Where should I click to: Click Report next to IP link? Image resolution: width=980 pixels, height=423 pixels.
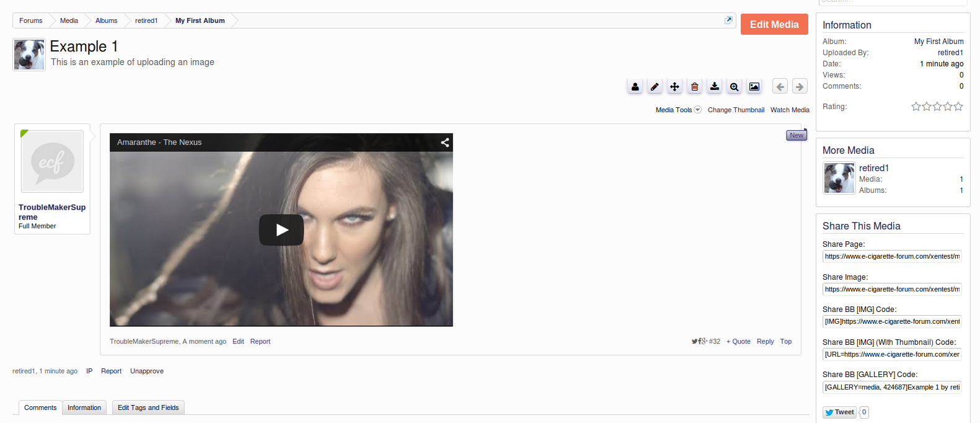tap(112, 371)
